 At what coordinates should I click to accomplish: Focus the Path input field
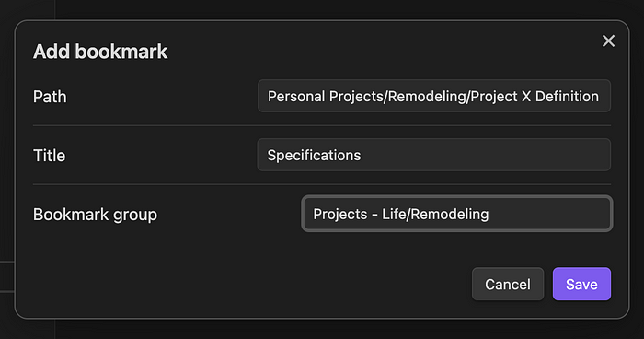434,97
